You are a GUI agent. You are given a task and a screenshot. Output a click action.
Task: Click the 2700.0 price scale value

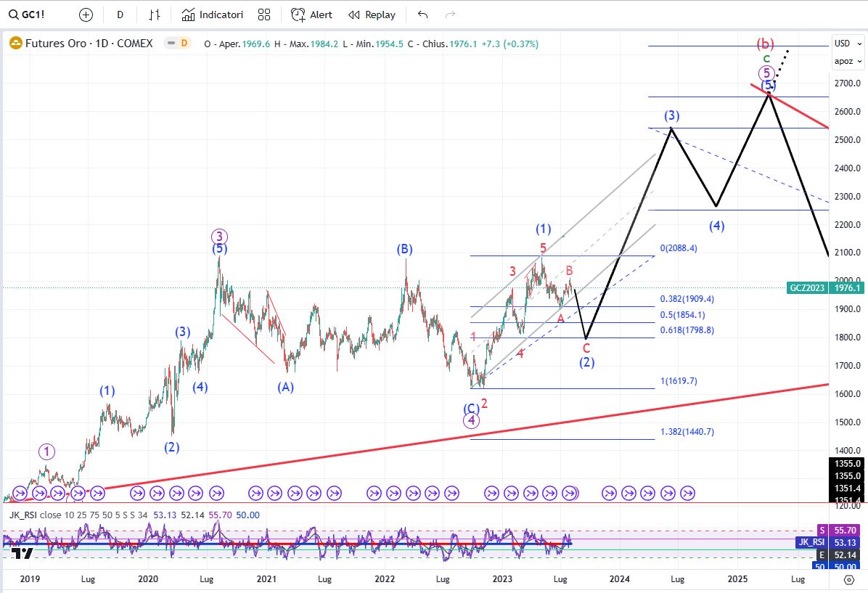tap(848, 83)
